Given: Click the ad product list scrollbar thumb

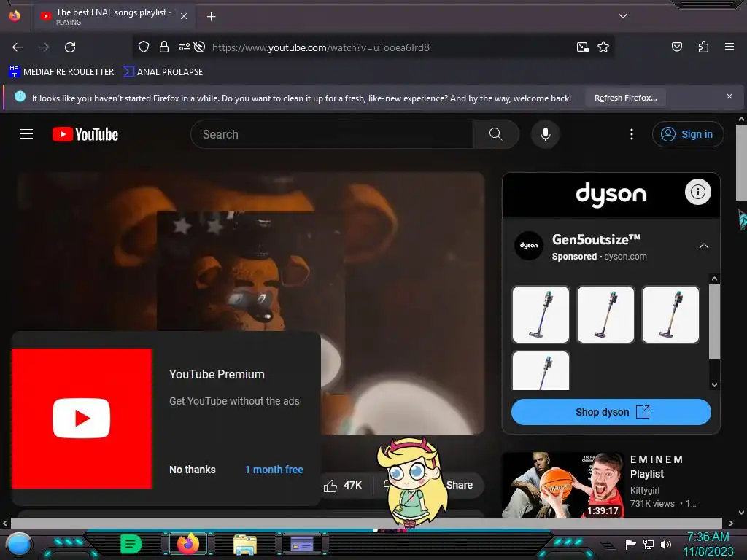Looking at the screenshot, I should click(714, 322).
